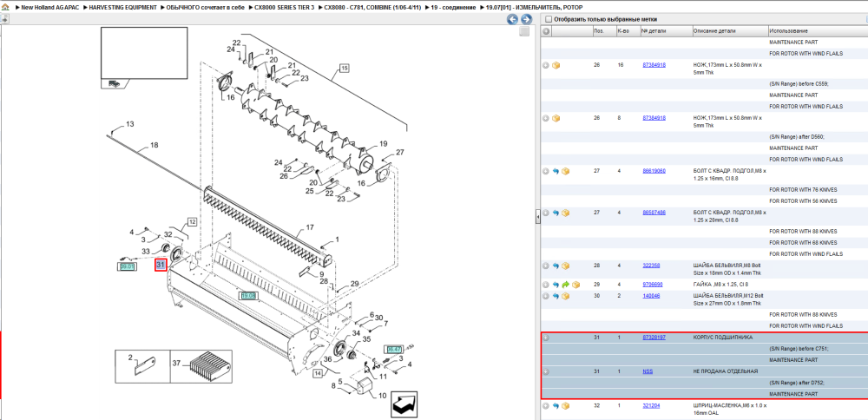This screenshot has width=868, height=420.
Task: Click the '№ детали' column header
Action: 665,31
